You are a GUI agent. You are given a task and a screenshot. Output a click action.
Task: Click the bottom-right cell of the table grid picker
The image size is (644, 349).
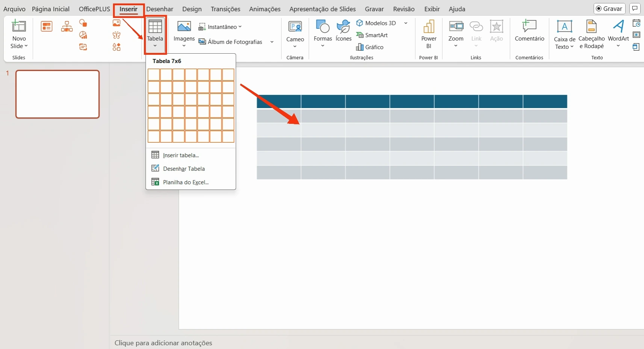pyautogui.click(x=228, y=137)
